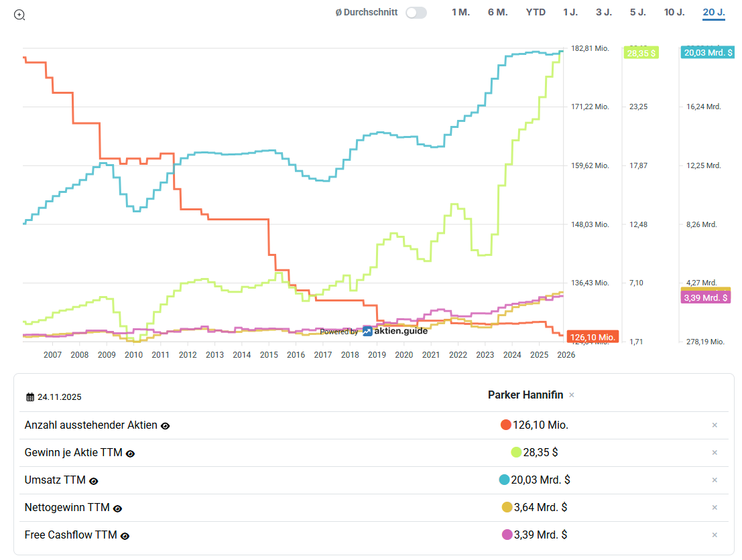The width and height of the screenshot is (742, 560).
Task: Switch to the YTD time range
Action: pyautogui.click(x=536, y=13)
